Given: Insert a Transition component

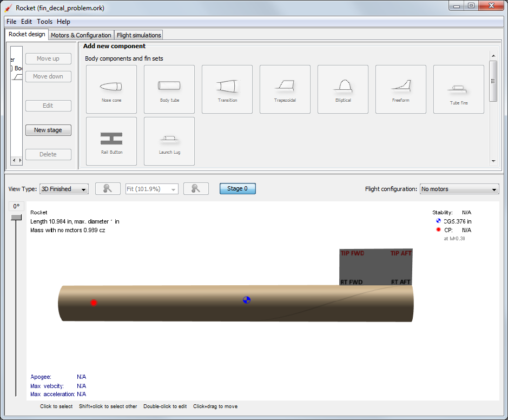Looking at the screenshot, I should click(x=227, y=89).
